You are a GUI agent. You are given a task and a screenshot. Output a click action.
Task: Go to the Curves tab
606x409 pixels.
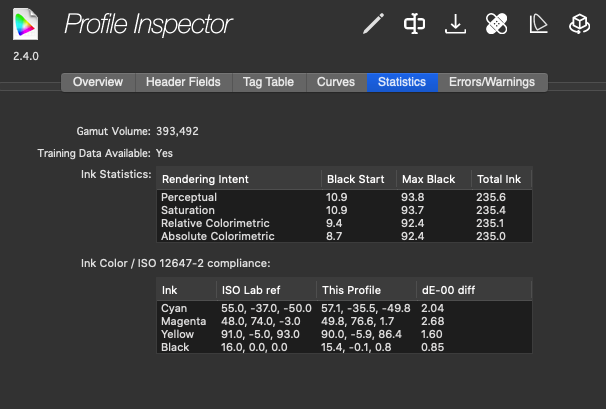click(x=336, y=82)
